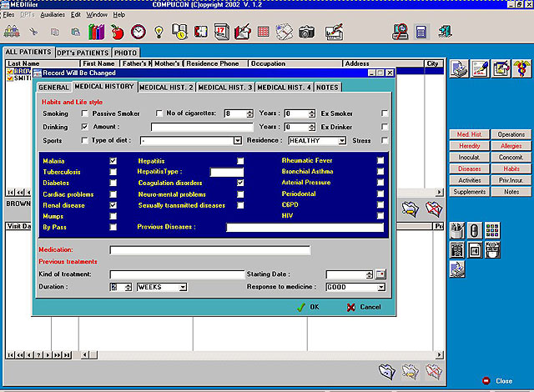Click the people group toolbar icon
Screen dimensions: 534x392
coord(12,33)
